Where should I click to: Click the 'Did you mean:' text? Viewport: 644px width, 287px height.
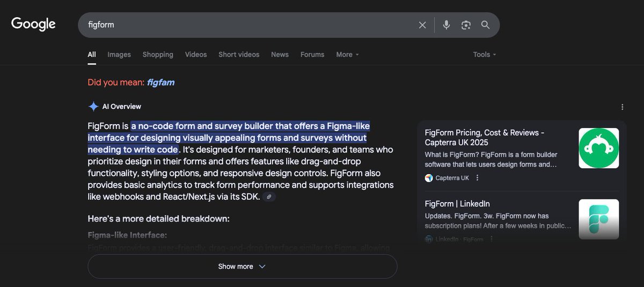point(116,82)
